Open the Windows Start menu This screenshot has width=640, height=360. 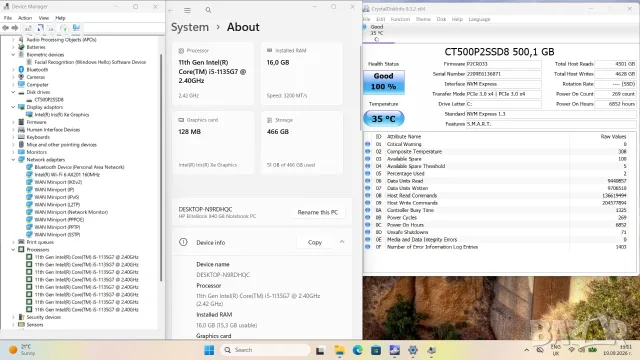point(209,350)
